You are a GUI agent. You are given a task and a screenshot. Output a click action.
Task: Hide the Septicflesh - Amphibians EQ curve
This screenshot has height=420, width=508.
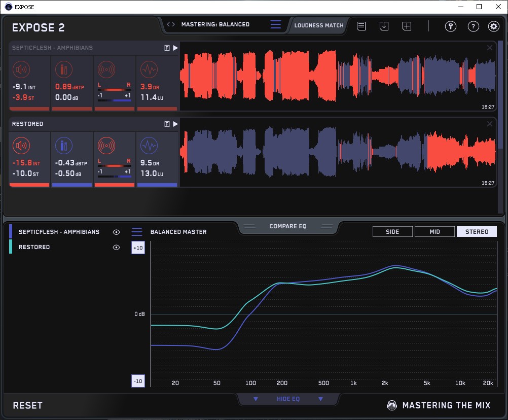click(x=116, y=232)
